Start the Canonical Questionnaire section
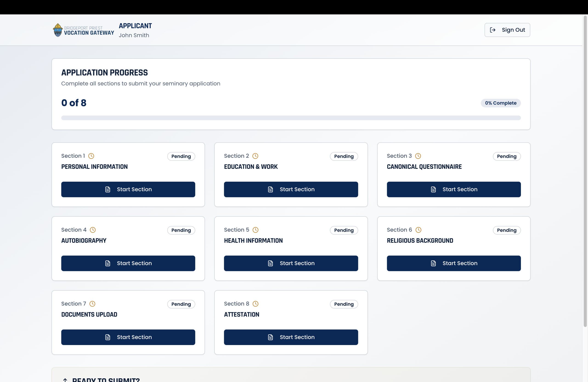Image resolution: width=588 pixels, height=382 pixels. 454,190
